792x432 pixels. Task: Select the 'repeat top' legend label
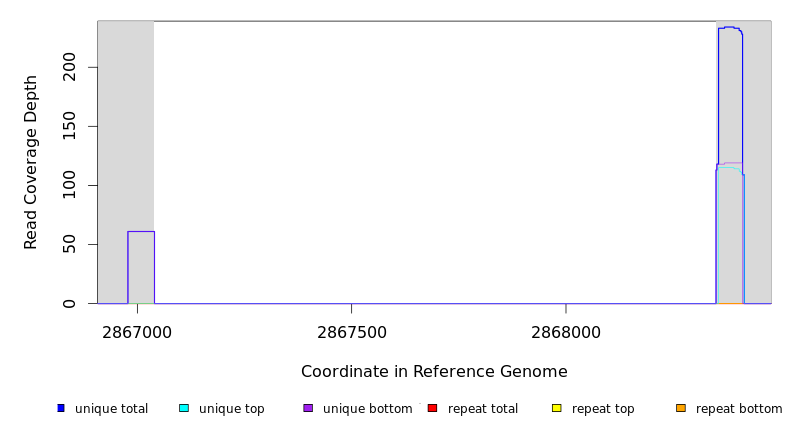(603, 409)
